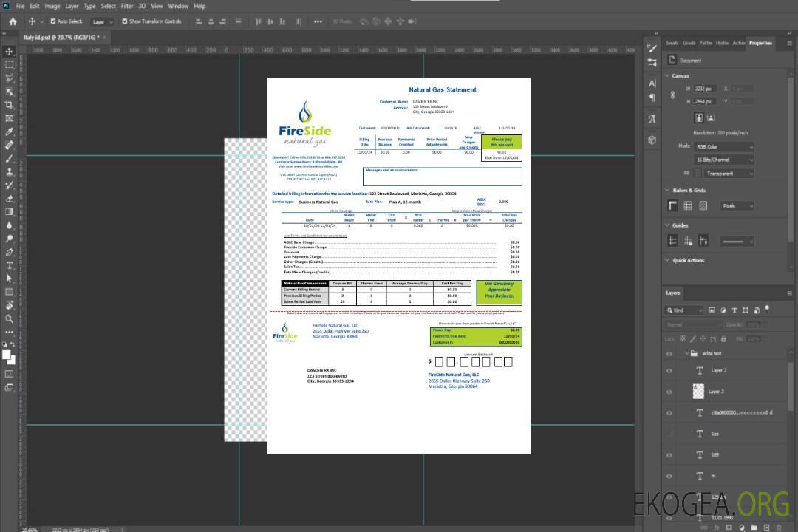Open the Pixels ruler units dropdown
This screenshot has height=532, width=798.
click(737, 205)
